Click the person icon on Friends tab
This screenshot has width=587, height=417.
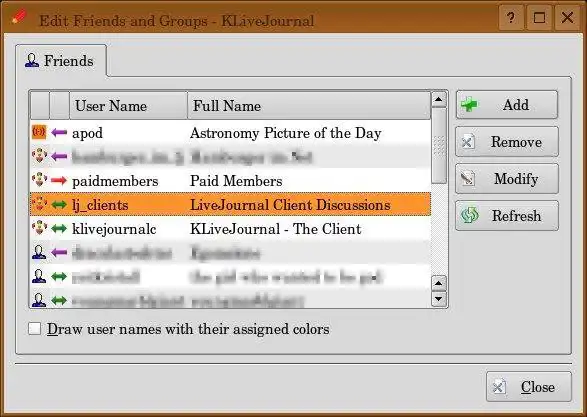click(x=32, y=60)
